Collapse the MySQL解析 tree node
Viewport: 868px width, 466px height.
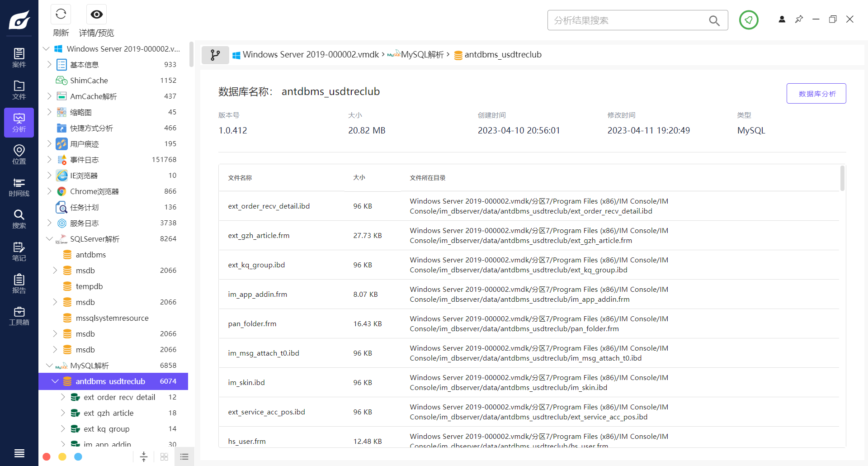click(x=50, y=366)
